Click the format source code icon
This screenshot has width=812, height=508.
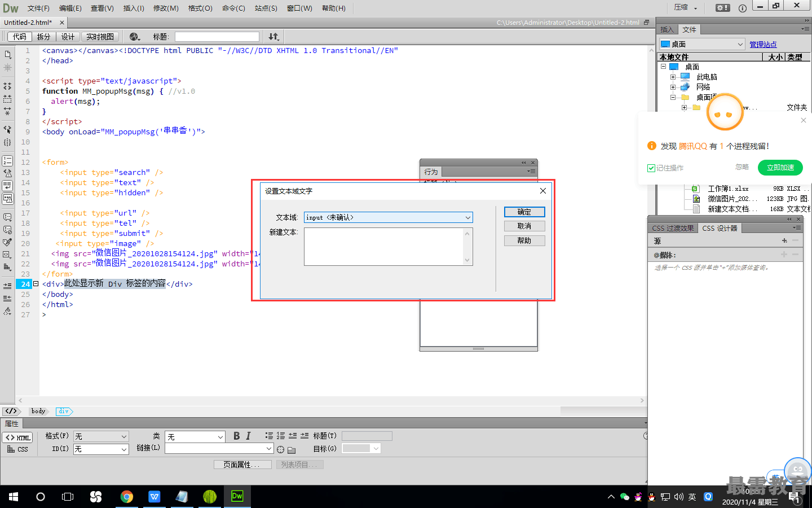(x=7, y=310)
